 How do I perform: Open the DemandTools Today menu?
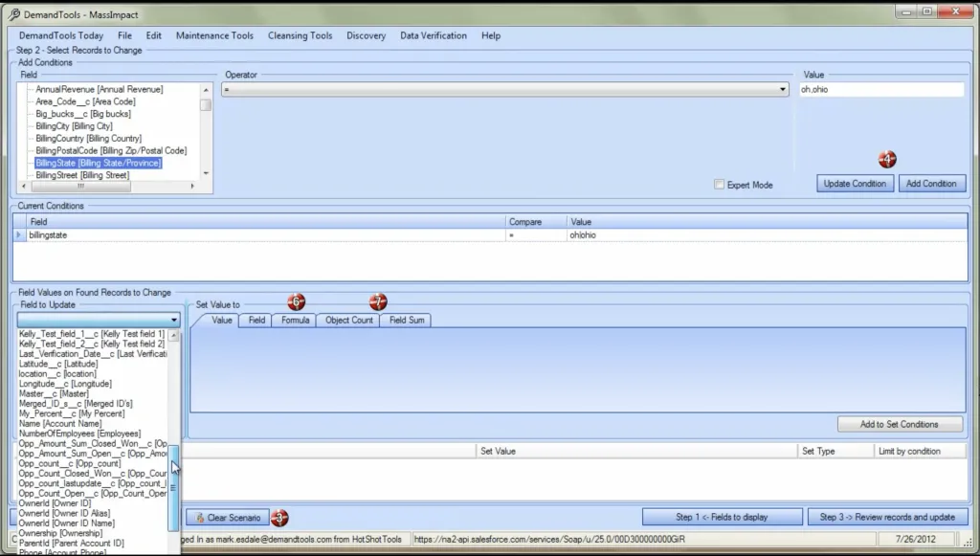click(x=61, y=35)
